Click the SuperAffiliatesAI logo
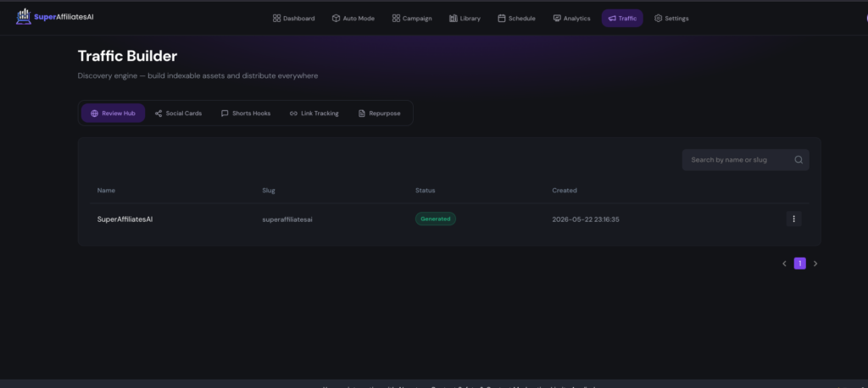This screenshot has height=388, width=868. 55,17
